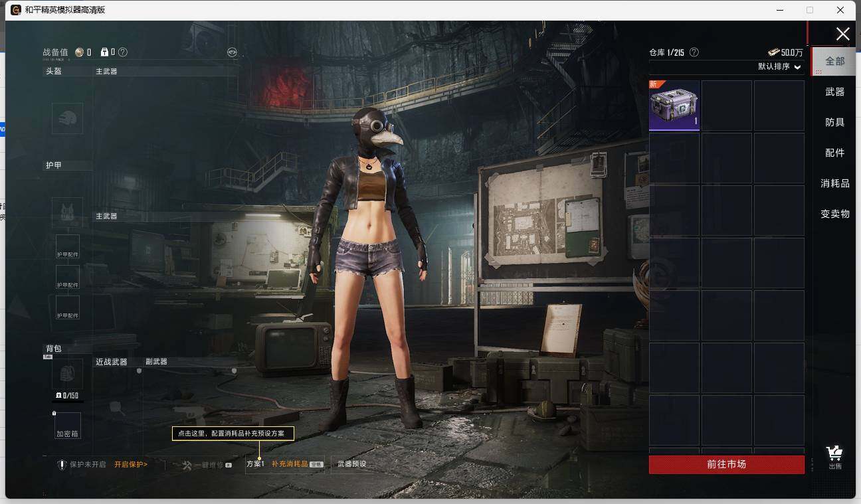This screenshot has height=504, width=861.
Task: Click the 出售 sell cart icon
Action: 834,457
